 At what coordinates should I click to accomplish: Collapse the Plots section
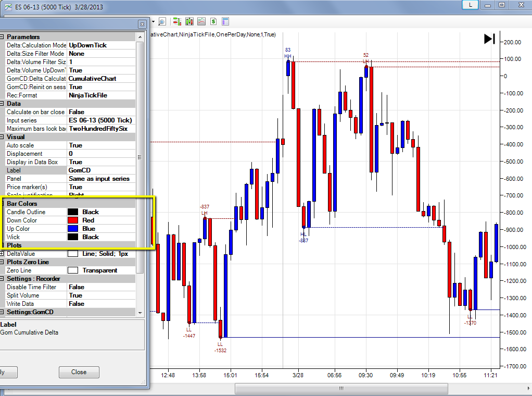[x=2, y=245]
